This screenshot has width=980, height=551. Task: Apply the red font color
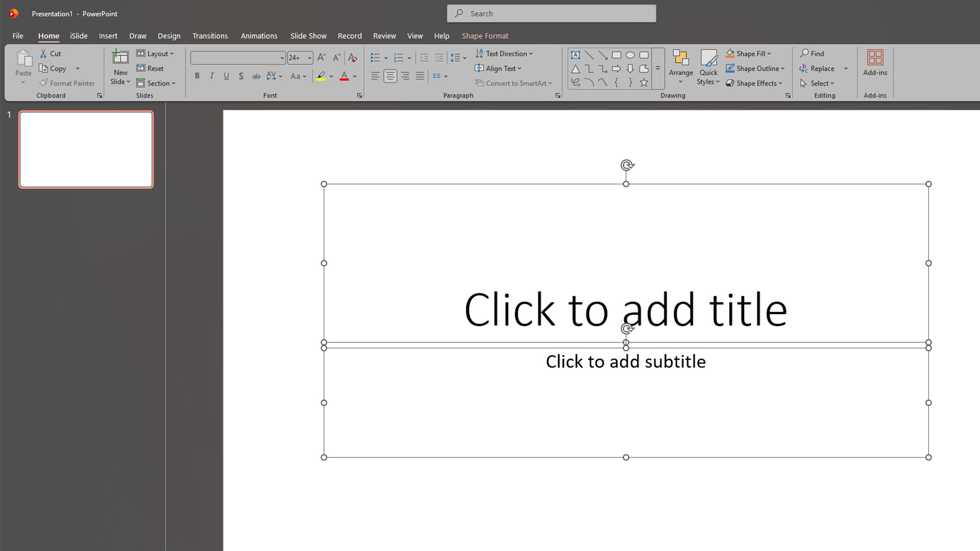(345, 76)
